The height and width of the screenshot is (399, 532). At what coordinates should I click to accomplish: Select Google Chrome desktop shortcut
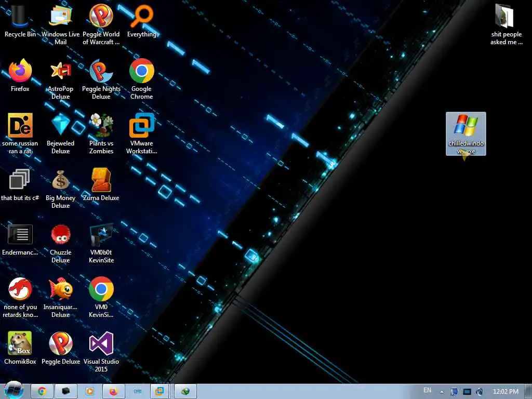[141, 79]
